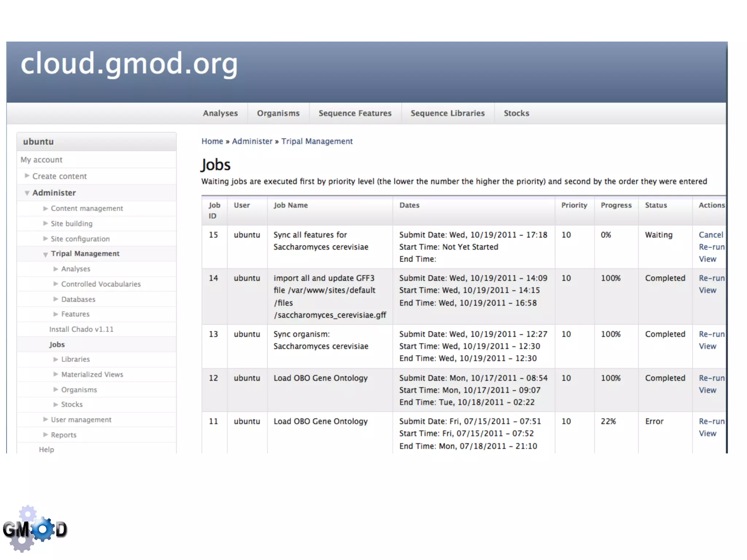Screen dimensions: 747x560
Task: Expand the User management arrow
Action: (x=45, y=420)
